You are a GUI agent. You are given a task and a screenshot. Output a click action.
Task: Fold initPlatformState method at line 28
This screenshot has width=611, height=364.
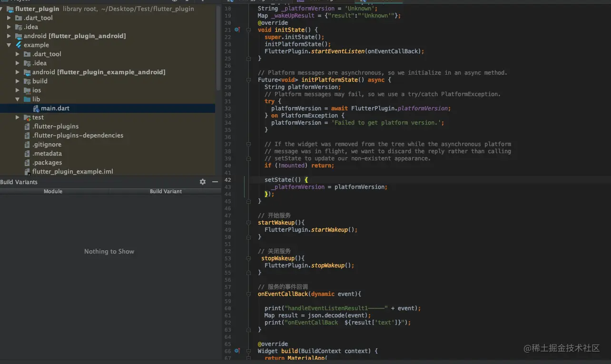[x=248, y=80]
